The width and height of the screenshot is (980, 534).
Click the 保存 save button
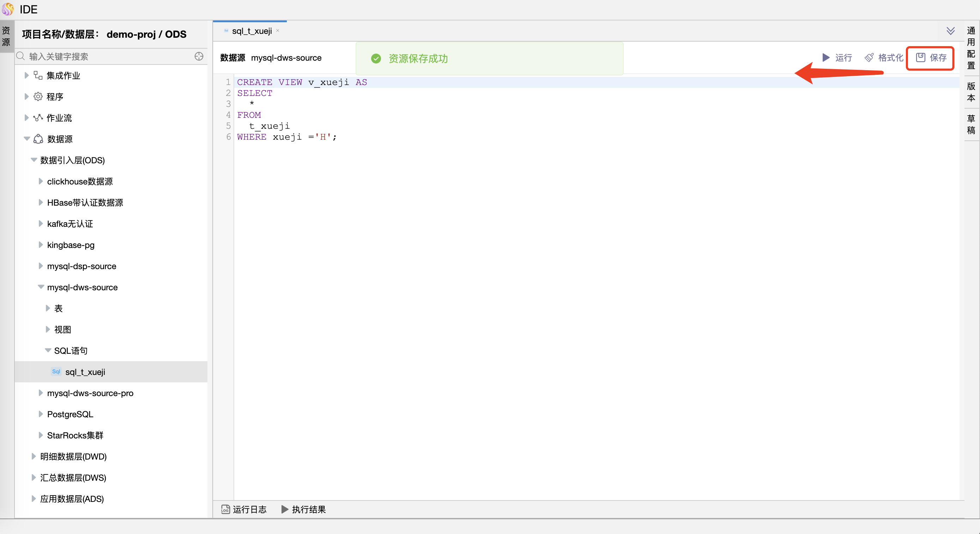(930, 57)
